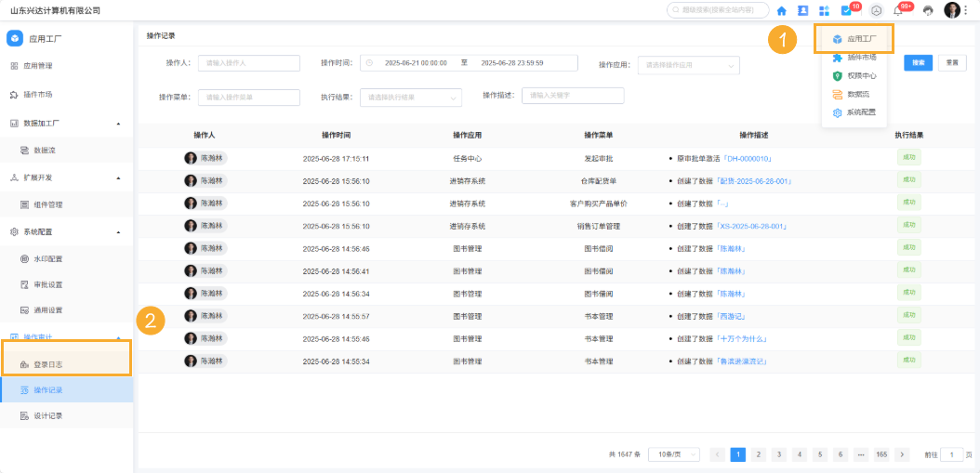Open 数据流 in the left sidebar
Viewport: 980px width, 473px height.
(45, 151)
